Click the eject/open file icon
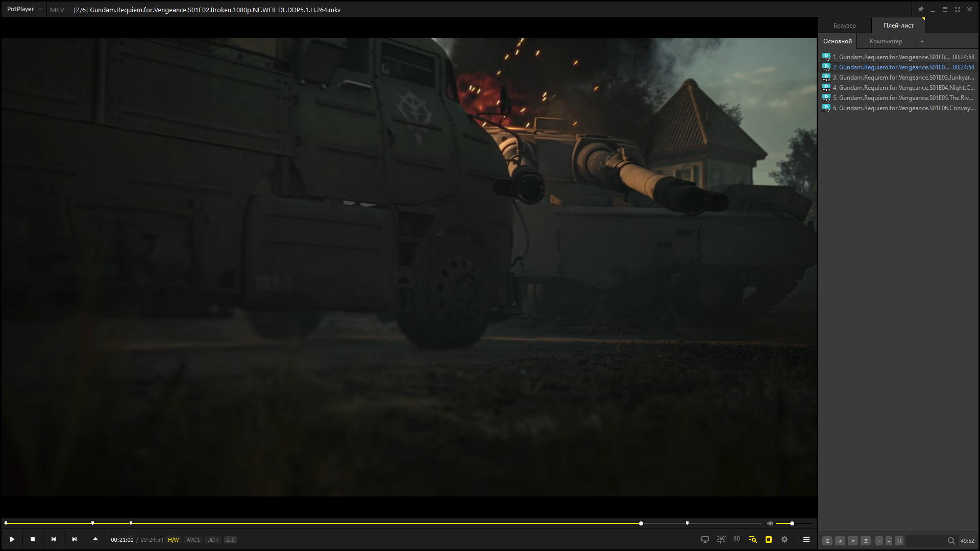 (95, 539)
